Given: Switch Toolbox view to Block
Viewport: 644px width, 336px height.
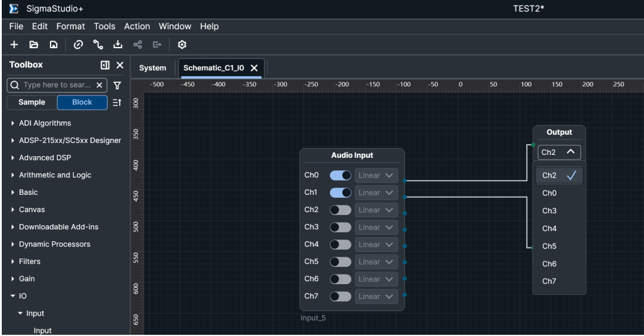Looking at the screenshot, I should [82, 102].
